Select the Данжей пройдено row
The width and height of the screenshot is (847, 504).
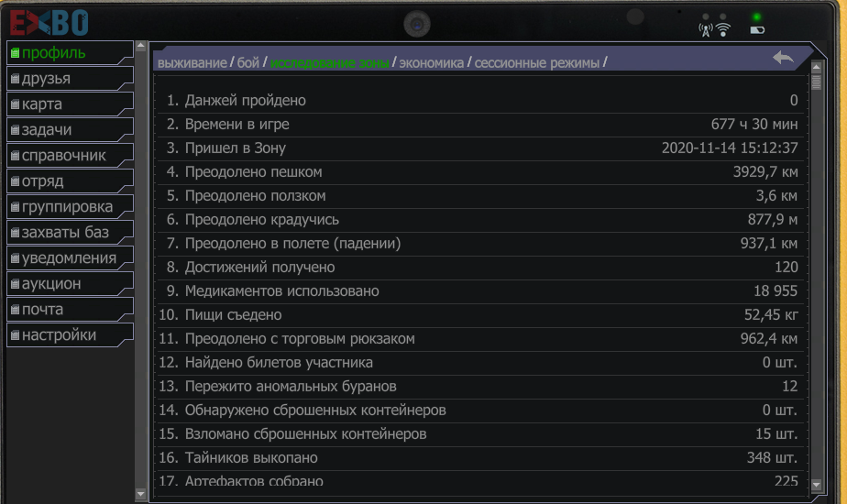point(480,101)
